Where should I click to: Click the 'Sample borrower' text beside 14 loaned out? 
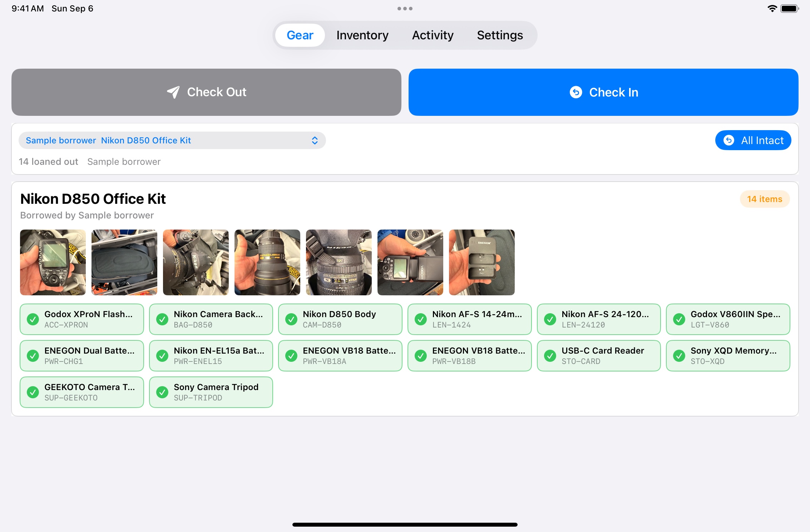(124, 162)
